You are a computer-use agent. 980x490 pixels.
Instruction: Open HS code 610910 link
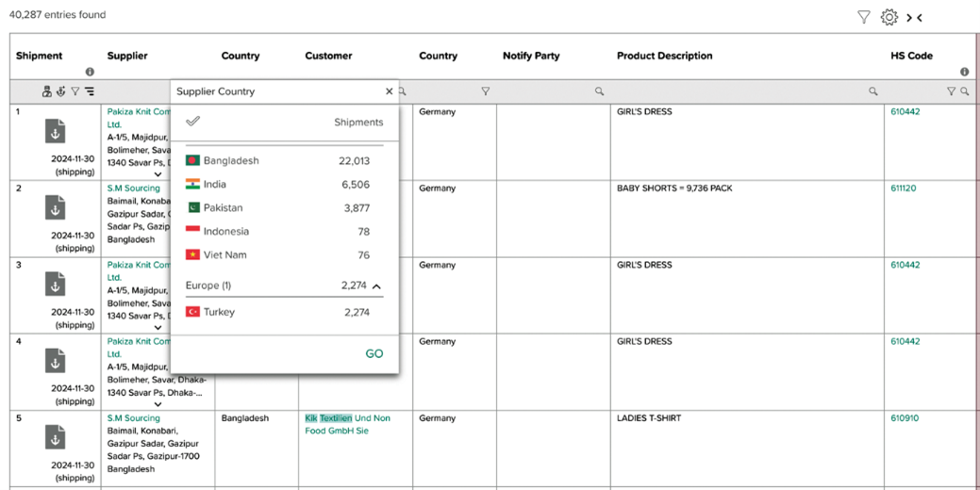[x=905, y=418]
